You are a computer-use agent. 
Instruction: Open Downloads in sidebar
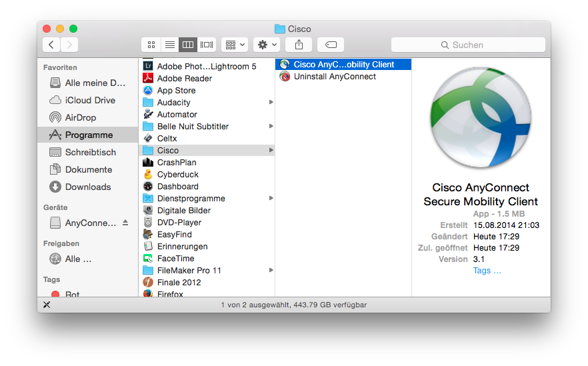(88, 187)
